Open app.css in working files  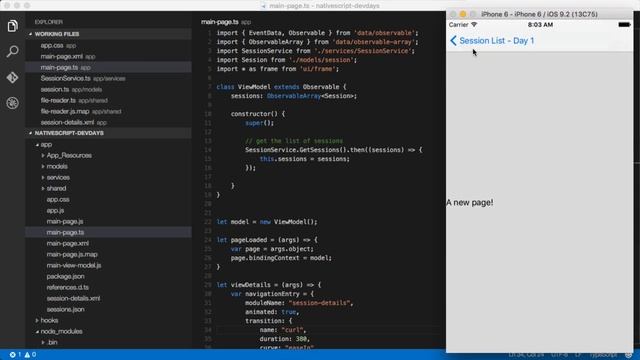109,45
